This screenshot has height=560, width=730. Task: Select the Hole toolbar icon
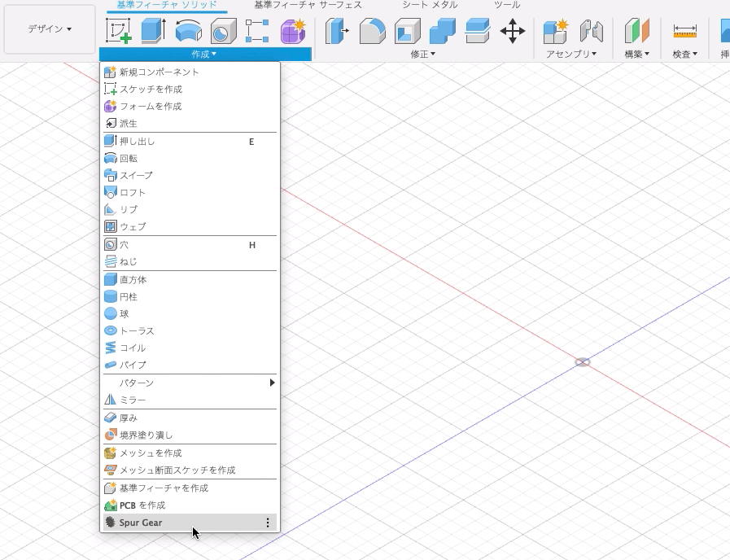click(224, 31)
